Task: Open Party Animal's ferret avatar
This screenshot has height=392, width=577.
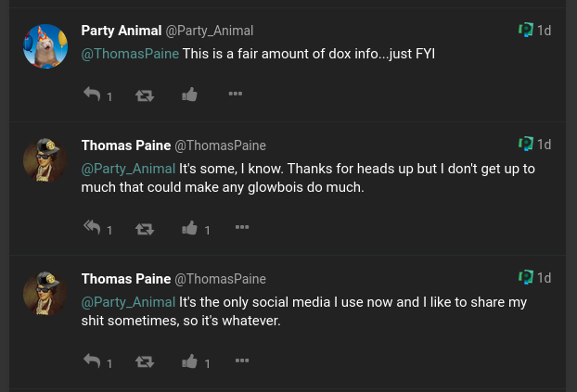Action: coord(45,46)
